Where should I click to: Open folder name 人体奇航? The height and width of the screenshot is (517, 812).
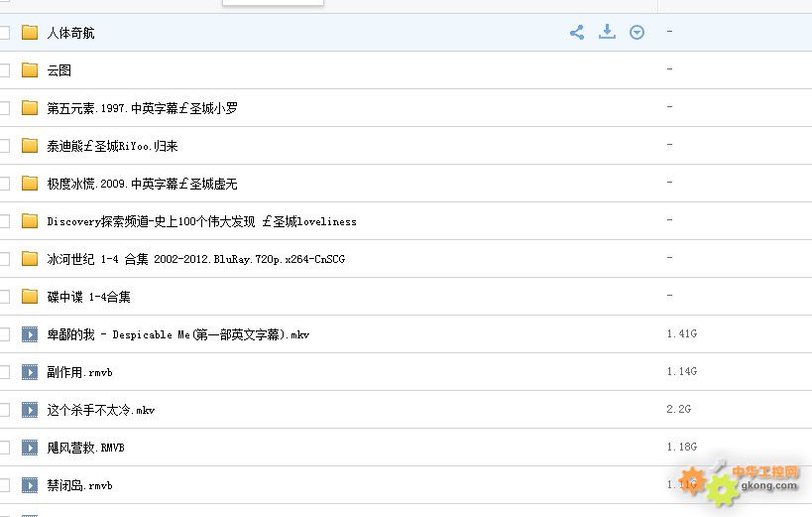[x=71, y=33]
